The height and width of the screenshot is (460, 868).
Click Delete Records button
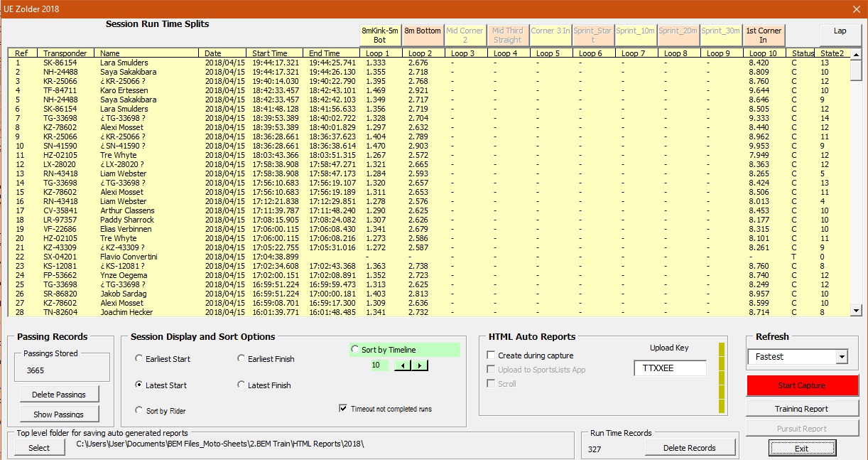(689, 448)
